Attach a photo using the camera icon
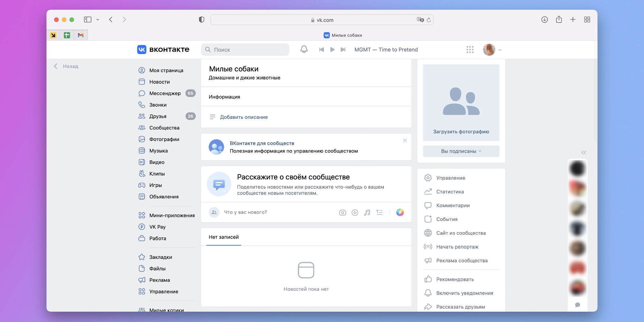 pos(343,213)
